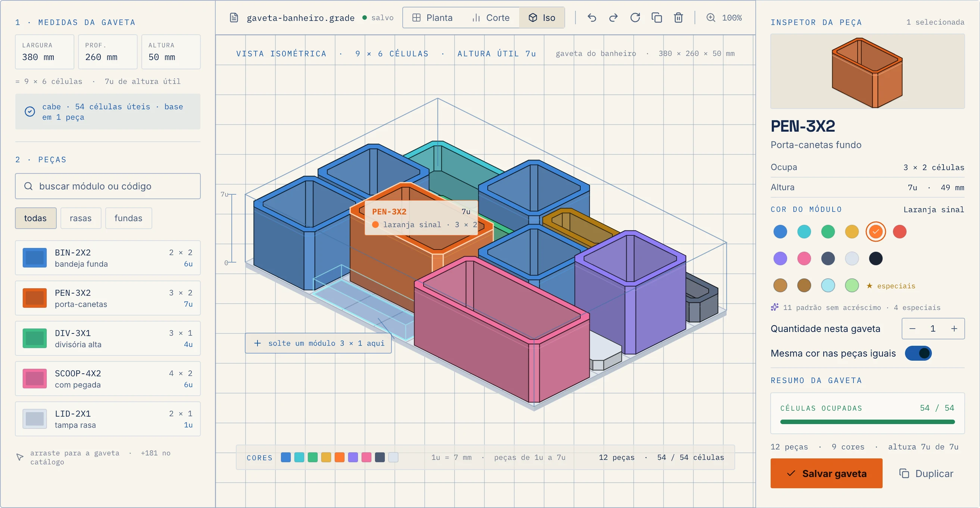Screen dimensions: 980x508
Task: Click the PEN-3X2 preview image in inspector
Action: tap(867, 72)
